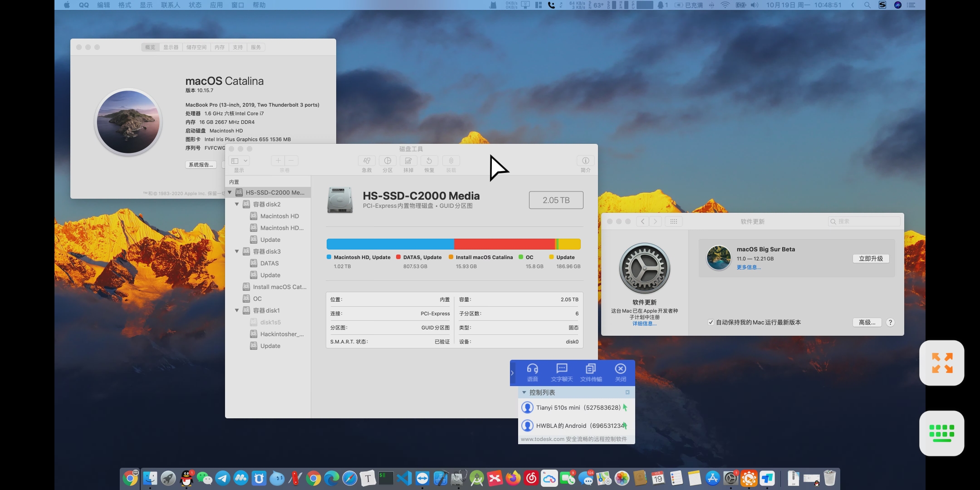Select OC volume in Disk Utility sidebar
The width and height of the screenshot is (980, 490).
coord(268,299)
